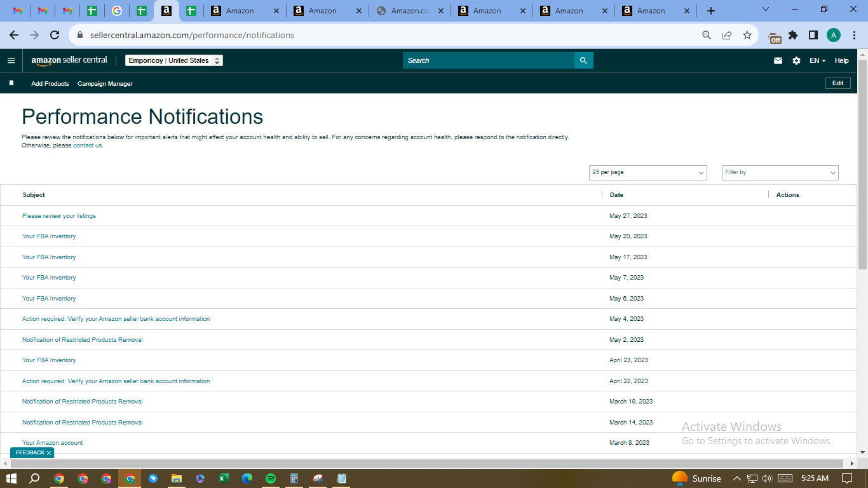Open the May 17 'Your FBA Inventory' notification
This screenshot has height=488, width=868.
tap(49, 257)
